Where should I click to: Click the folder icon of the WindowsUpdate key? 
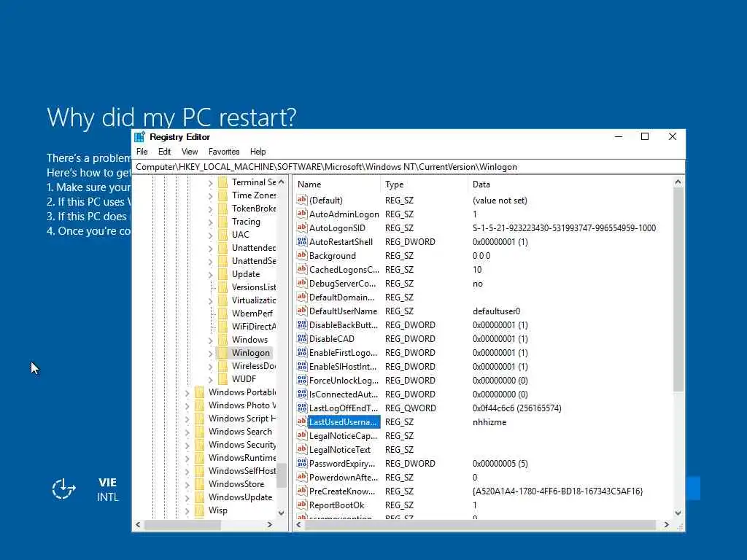click(200, 497)
